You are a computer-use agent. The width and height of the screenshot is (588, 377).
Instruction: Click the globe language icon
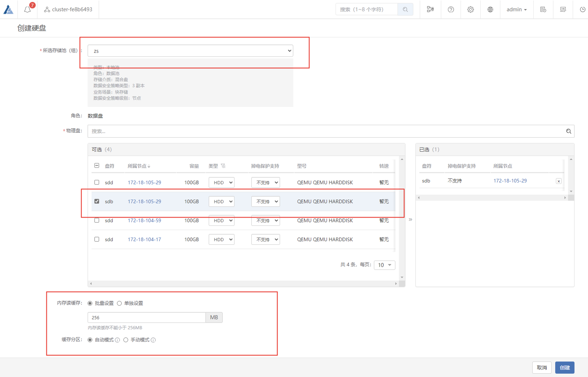pyautogui.click(x=490, y=9)
